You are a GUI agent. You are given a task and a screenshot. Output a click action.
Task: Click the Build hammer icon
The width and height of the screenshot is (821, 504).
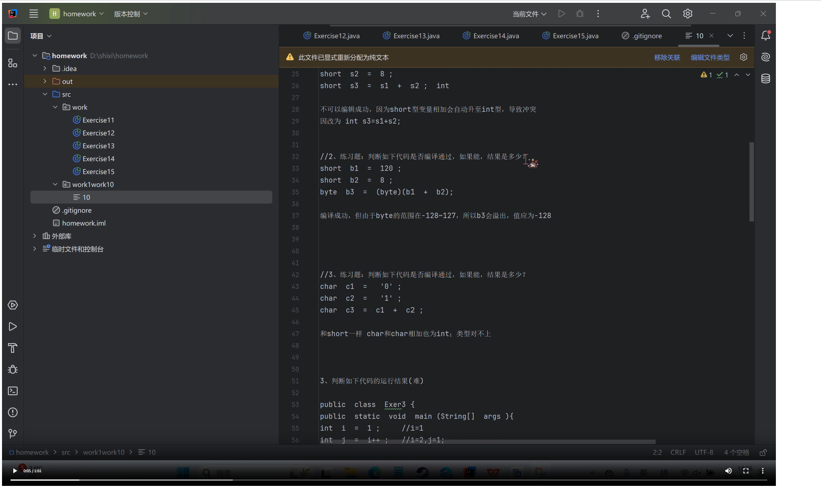(12, 348)
